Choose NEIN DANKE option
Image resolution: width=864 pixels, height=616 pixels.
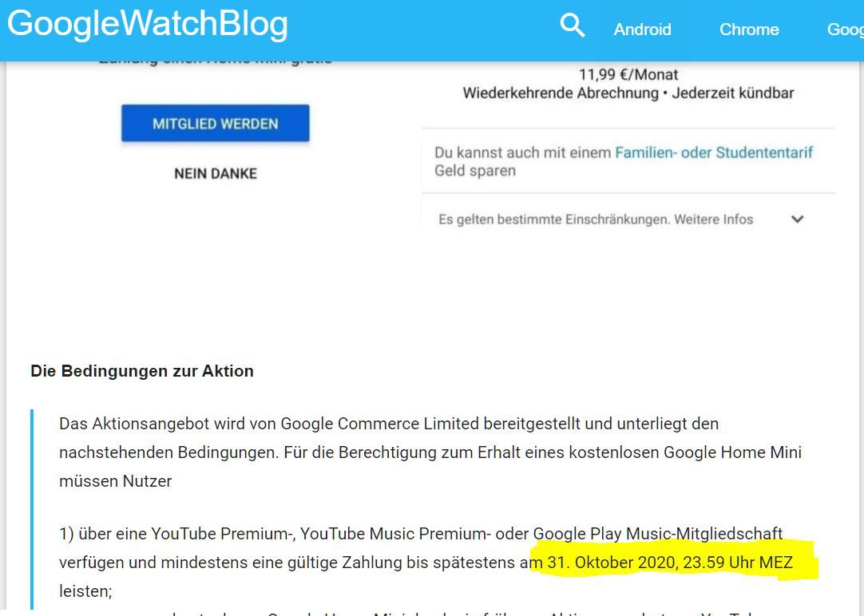coord(216,173)
